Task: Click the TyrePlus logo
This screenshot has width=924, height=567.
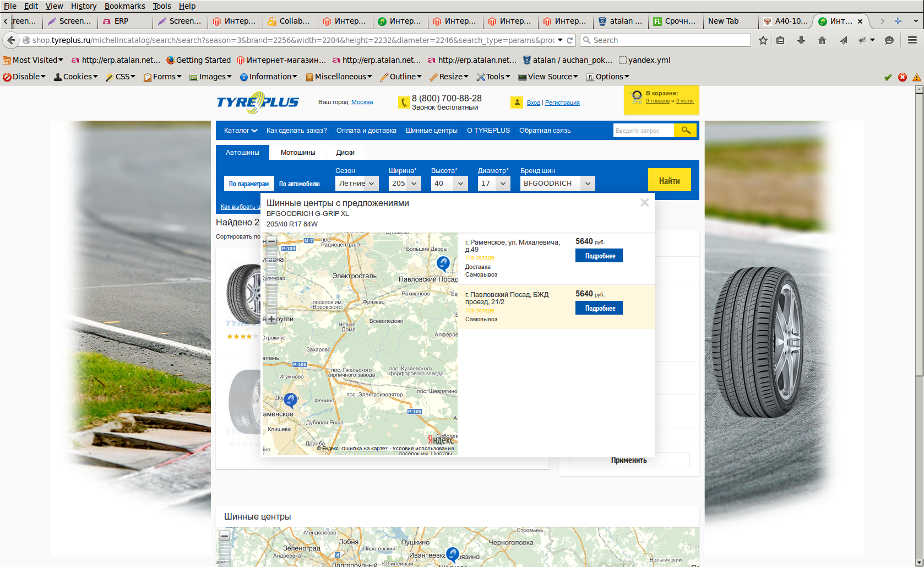Action: (257, 102)
